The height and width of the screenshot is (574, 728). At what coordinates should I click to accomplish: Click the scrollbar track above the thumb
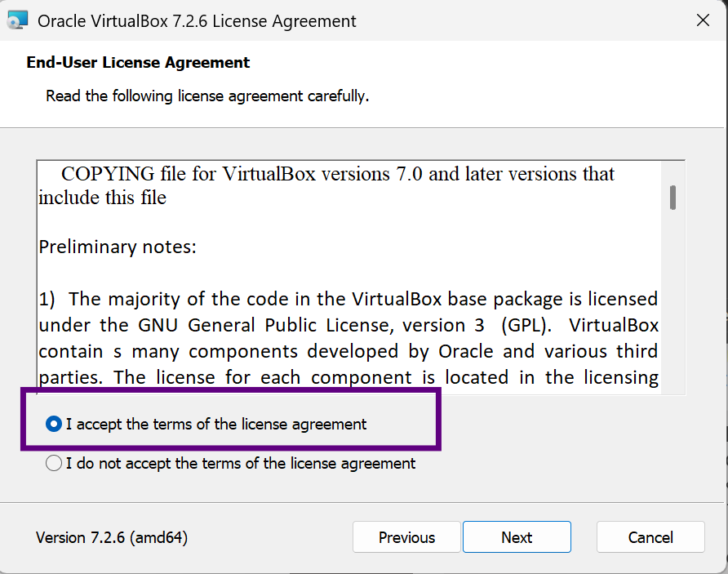click(673, 173)
